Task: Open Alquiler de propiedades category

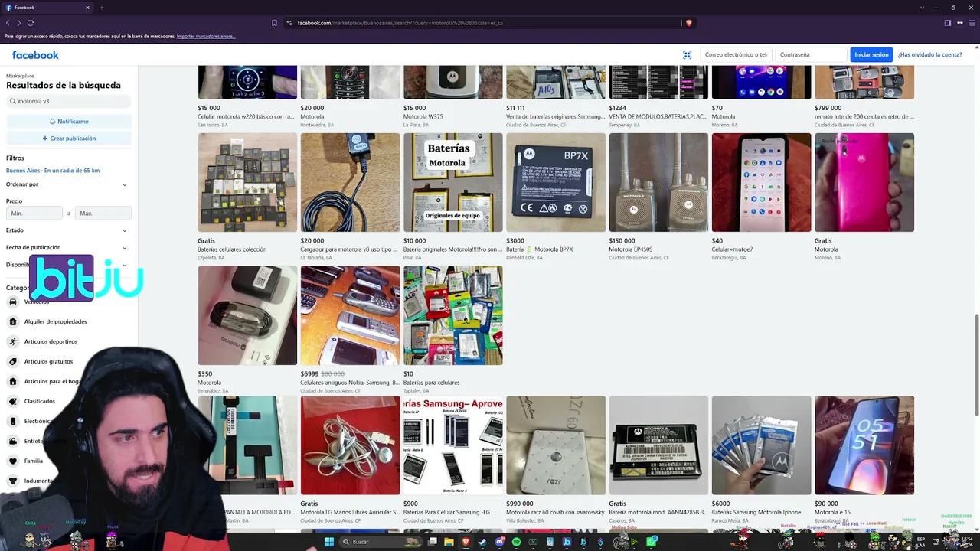Action: [x=55, y=321]
